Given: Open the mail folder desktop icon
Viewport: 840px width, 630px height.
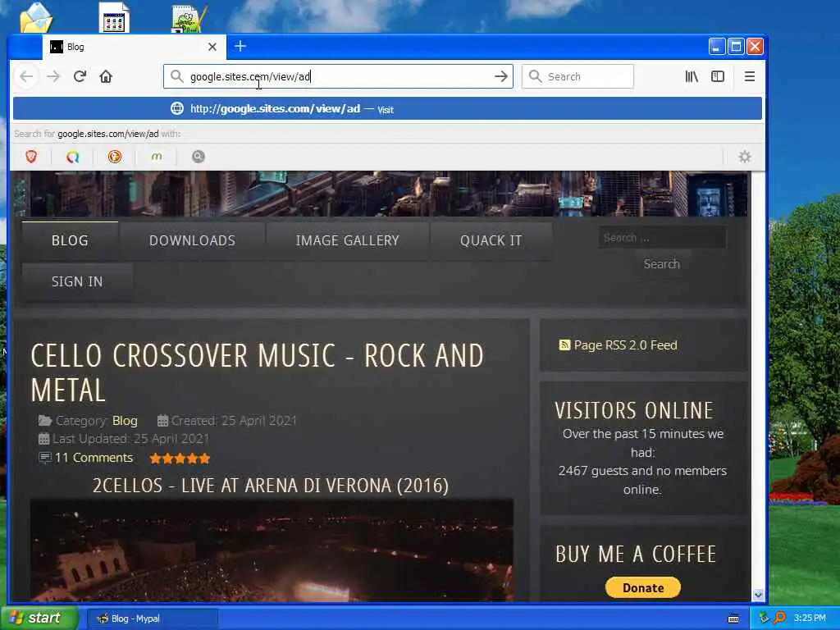Looking at the screenshot, I should (36, 17).
